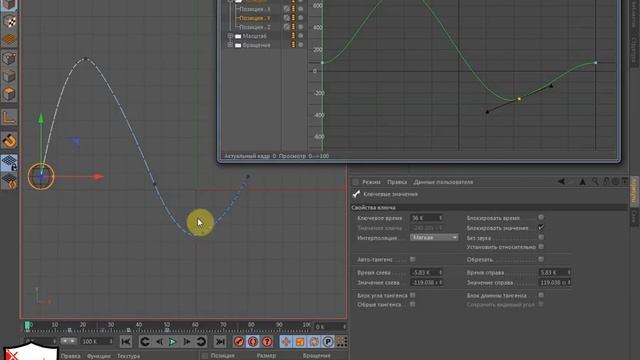This screenshot has height=360, width=640.
Task: Select the orange keyframe point on the F-curve
Action: pyautogui.click(x=519, y=99)
